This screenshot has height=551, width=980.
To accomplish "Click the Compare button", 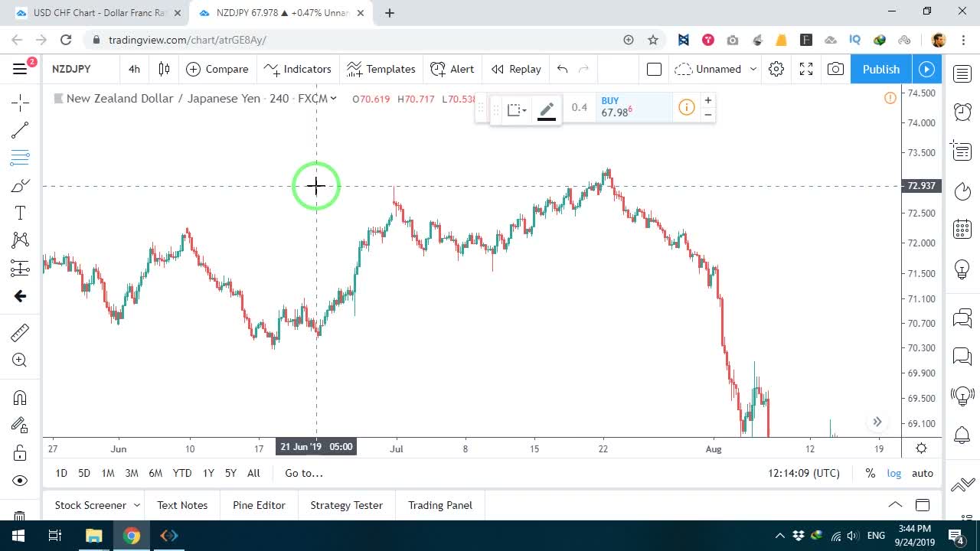I will 217,69.
